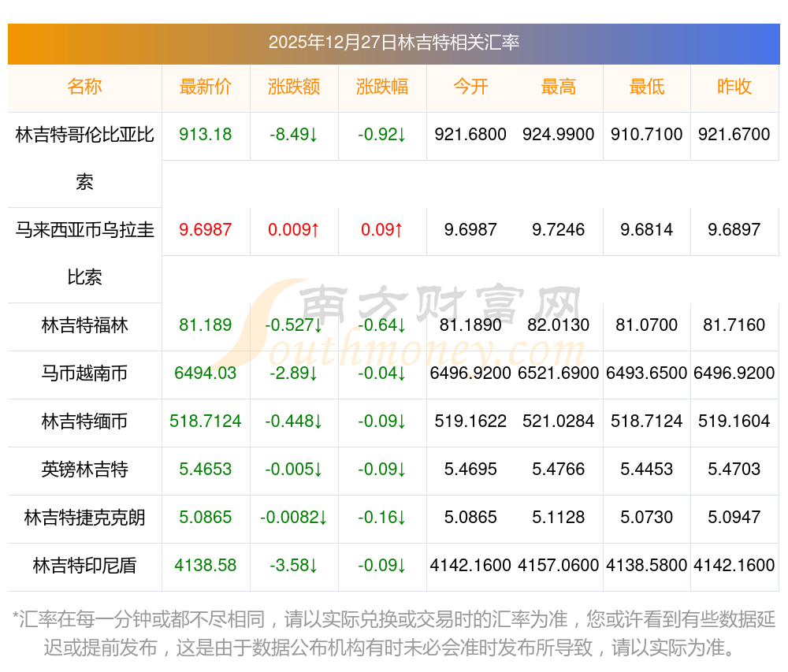
Task: Click change percent -0.92↓
Action: [382, 134]
